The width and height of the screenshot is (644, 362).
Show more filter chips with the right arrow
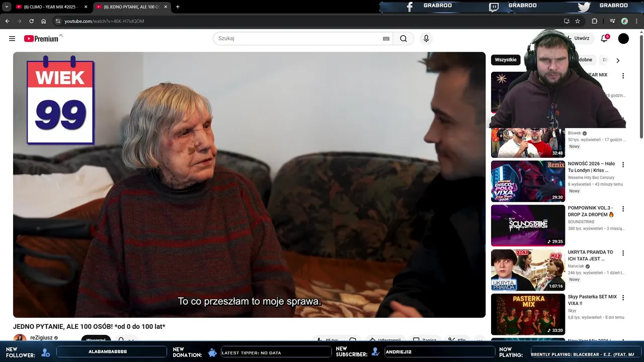tap(618, 60)
